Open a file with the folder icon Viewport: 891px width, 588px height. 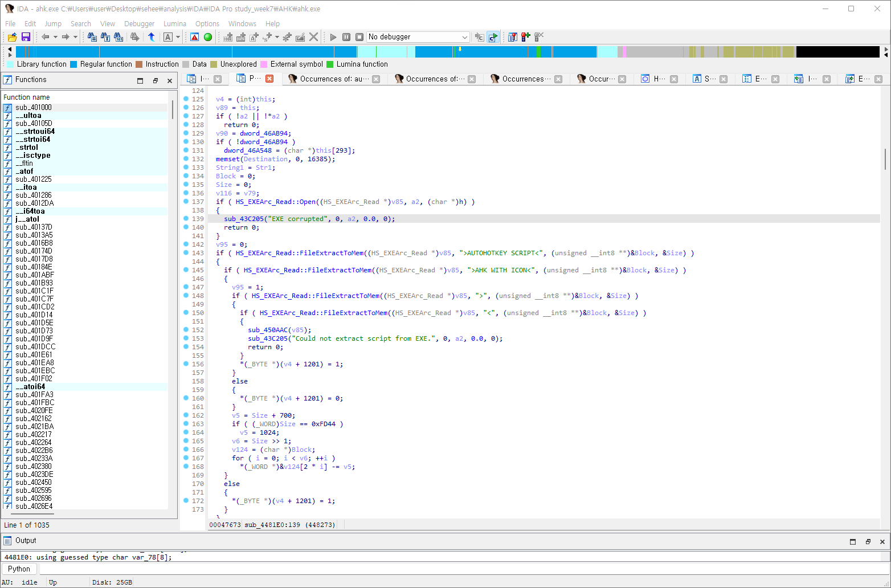12,37
